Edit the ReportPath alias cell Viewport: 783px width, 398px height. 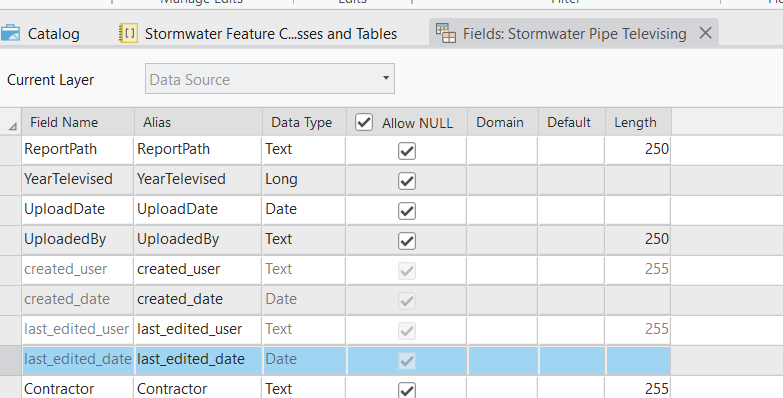click(x=198, y=149)
